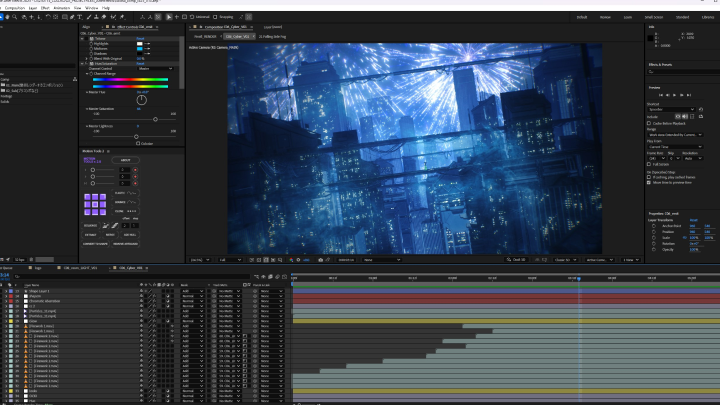Toggle audio include icon in Preview panel
720x405 pixels.
pos(685,117)
